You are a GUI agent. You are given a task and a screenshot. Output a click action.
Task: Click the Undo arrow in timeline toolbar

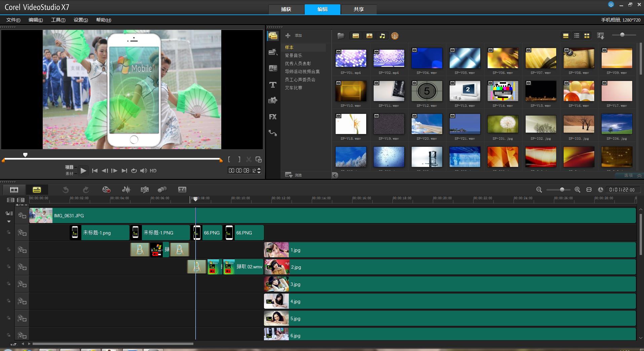tap(66, 190)
